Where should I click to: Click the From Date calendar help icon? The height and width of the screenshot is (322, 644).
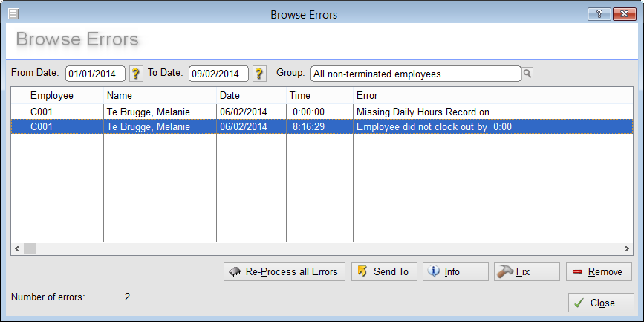click(x=136, y=74)
